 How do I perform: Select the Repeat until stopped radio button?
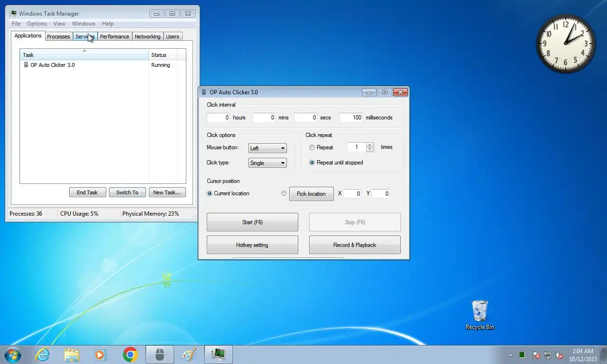312,163
